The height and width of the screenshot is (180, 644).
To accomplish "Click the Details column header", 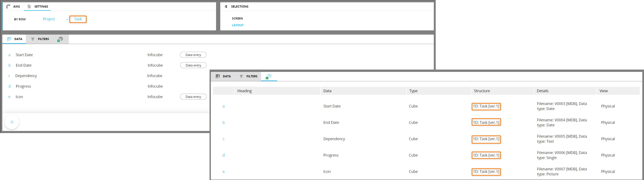I will click(x=565, y=91).
